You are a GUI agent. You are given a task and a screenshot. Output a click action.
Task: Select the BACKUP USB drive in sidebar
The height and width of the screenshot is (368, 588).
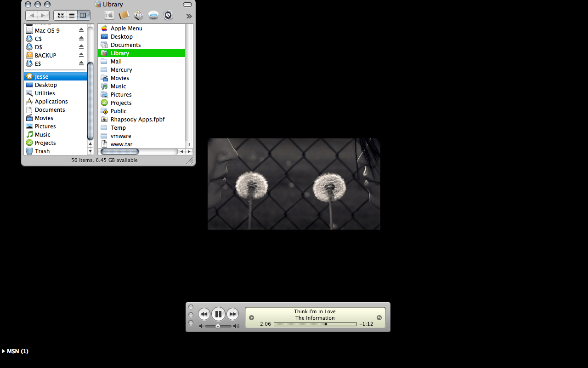55,55
